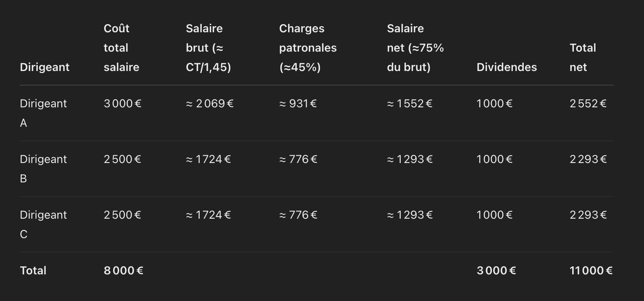
Task: Select the Dirigeant C row label
Action: pos(43,224)
